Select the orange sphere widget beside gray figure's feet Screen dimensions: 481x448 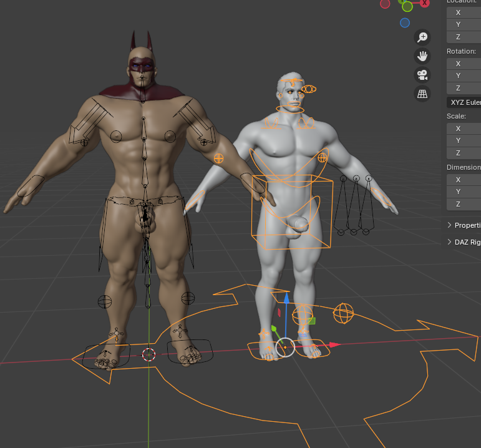pyautogui.click(x=343, y=313)
